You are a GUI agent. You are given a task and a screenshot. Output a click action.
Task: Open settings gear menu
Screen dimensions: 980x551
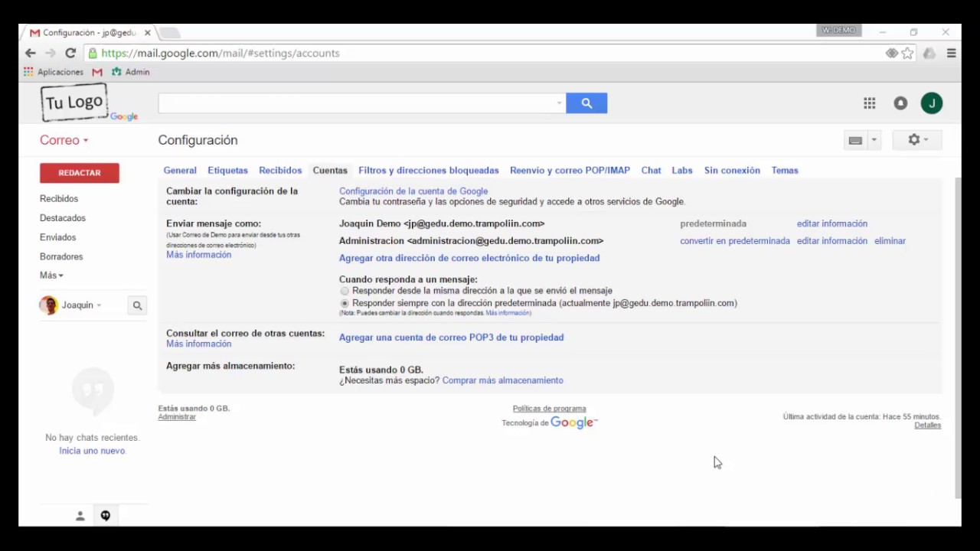[917, 140]
